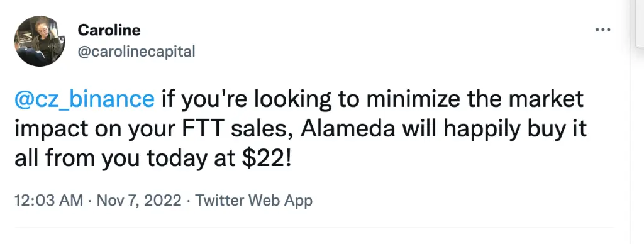644x244 pixels.
Task: Click Caroline's round profile avatar
Action: [39, 41]
